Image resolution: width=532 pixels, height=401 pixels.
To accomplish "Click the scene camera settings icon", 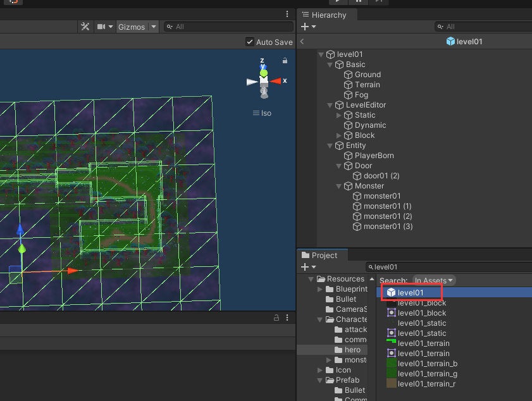I will (x=101, y=27).
